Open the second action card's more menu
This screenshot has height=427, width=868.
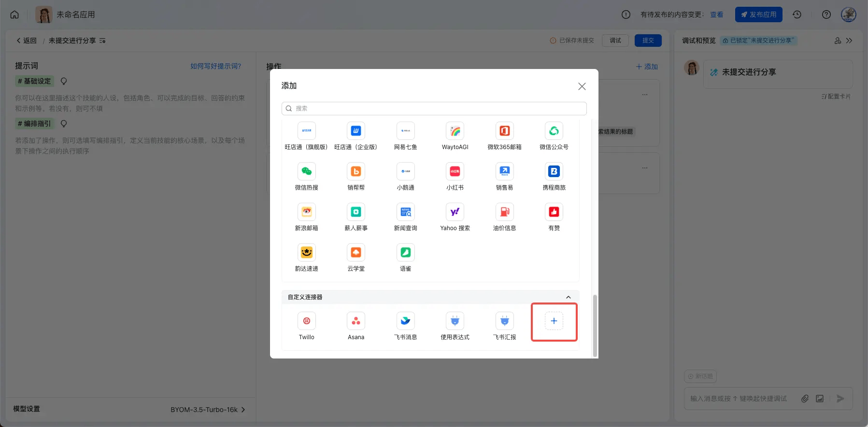[645, 168]
